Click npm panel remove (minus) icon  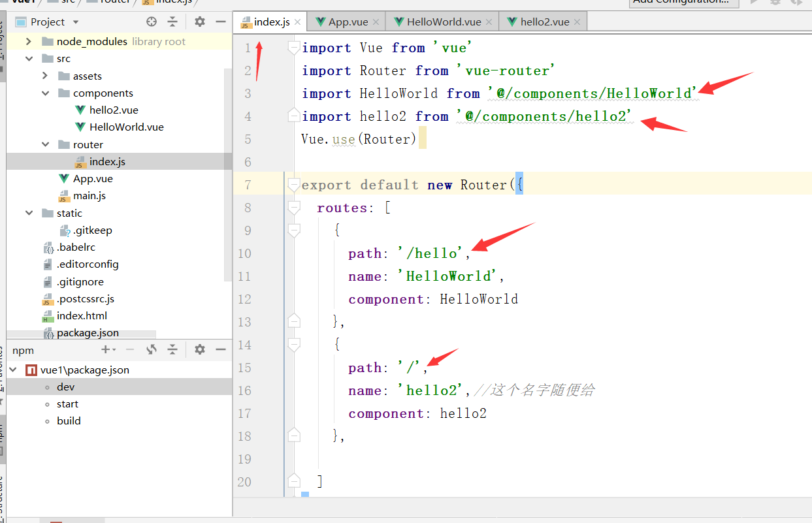[x=129, y=349]
